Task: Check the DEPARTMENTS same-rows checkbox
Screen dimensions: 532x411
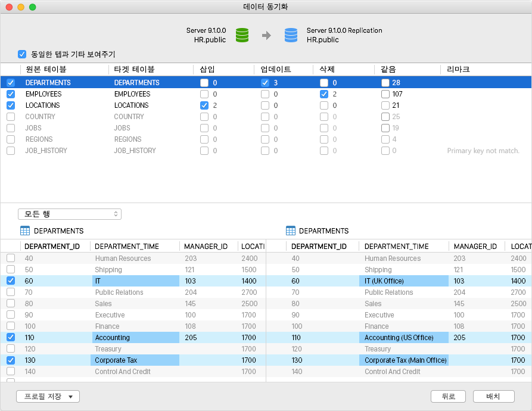Action: coord(385,83)
